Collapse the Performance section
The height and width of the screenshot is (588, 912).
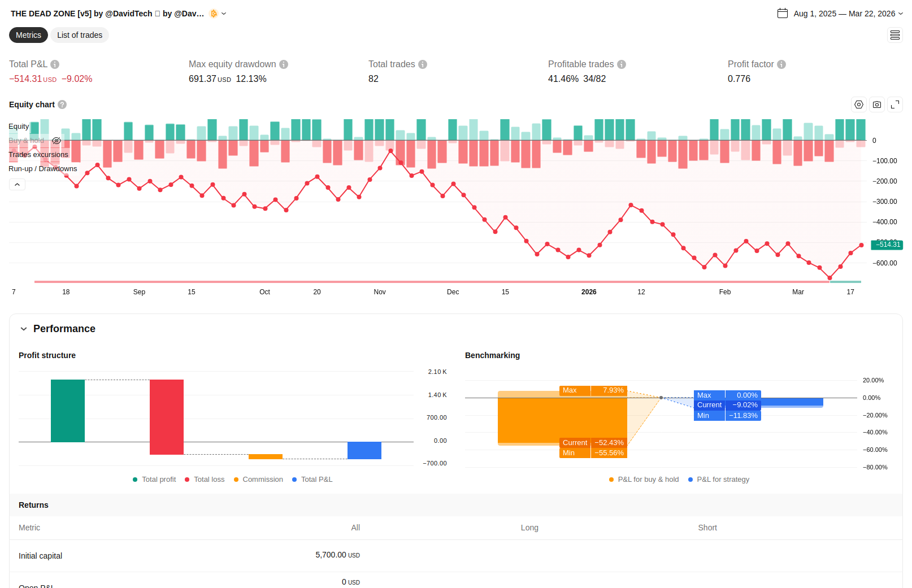24,329
